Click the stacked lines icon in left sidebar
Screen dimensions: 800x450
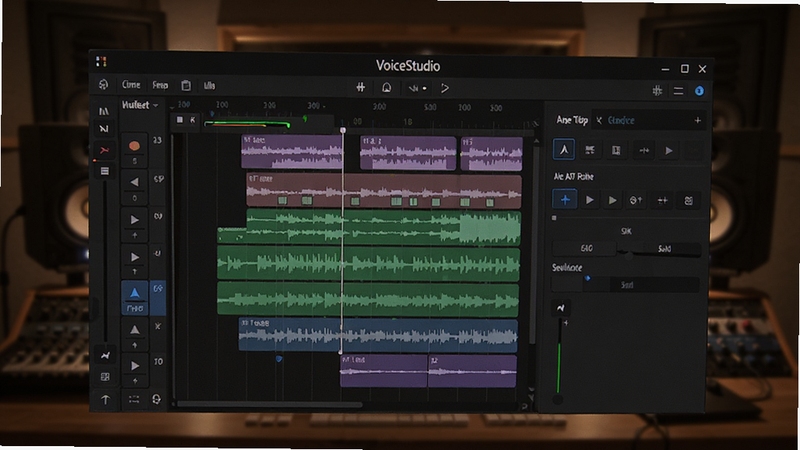pos(105,171)
